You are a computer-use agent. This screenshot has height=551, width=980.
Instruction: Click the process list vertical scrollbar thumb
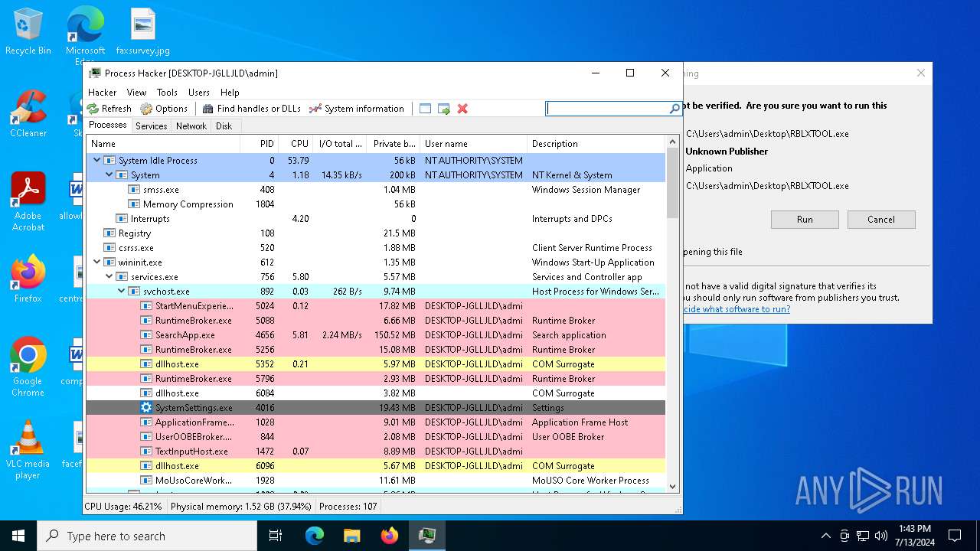click(x=673, y=184)
